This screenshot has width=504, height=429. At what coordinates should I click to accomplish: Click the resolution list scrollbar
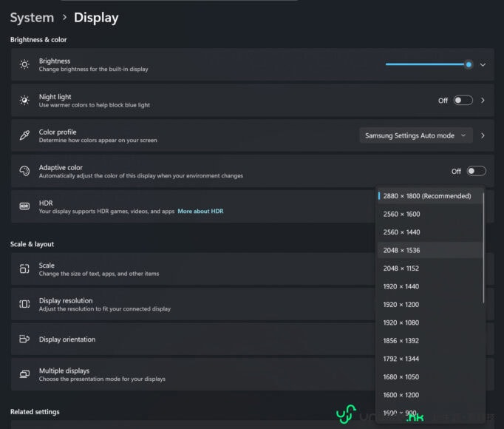click(x=483, y=248)
